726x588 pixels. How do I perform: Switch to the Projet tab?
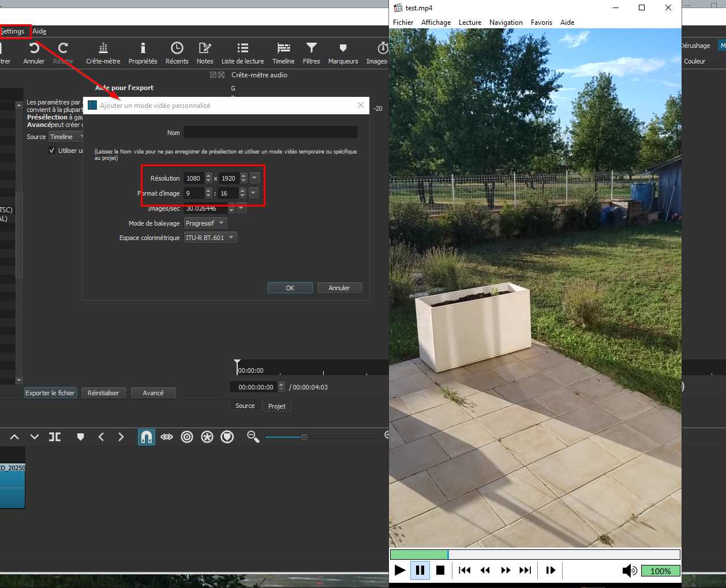tap(277, 406)
